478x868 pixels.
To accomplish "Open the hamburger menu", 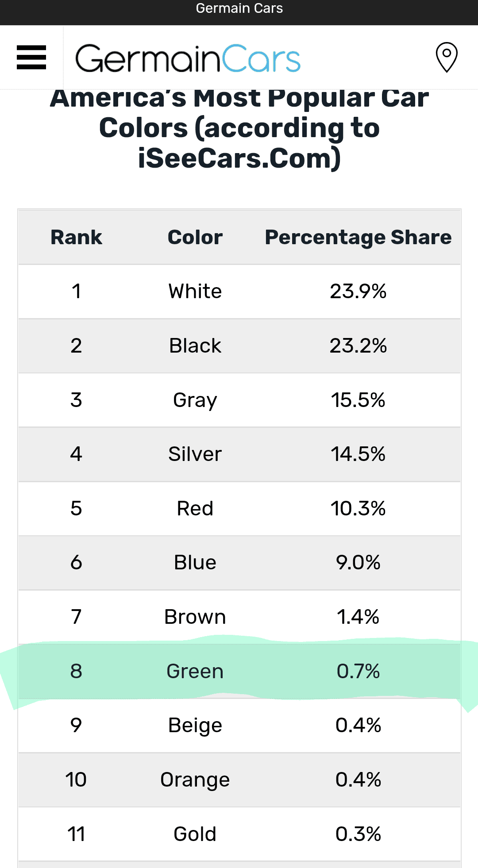I will [31, 58].
